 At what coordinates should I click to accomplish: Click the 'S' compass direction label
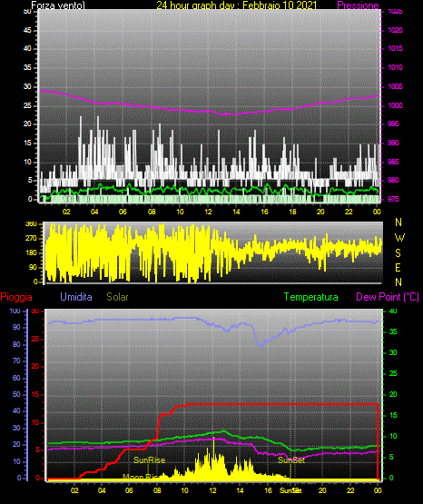pyautogui.click(x=398, y=253)
